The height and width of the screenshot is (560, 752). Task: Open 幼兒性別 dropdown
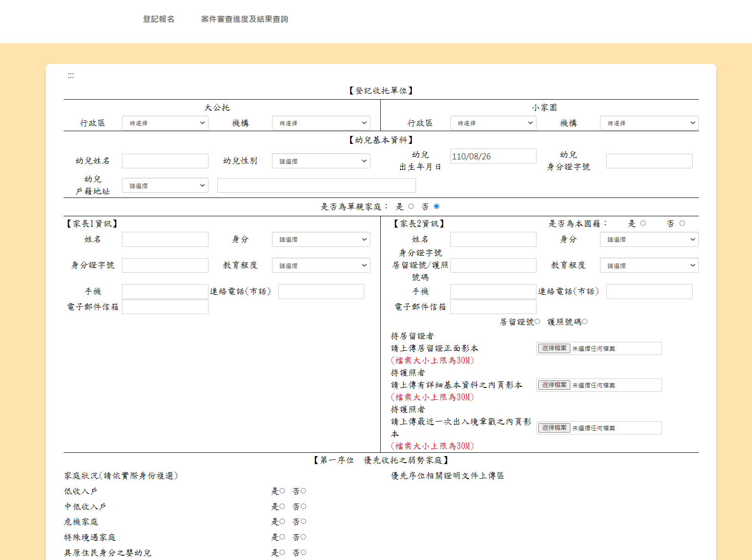click(320, 161)
